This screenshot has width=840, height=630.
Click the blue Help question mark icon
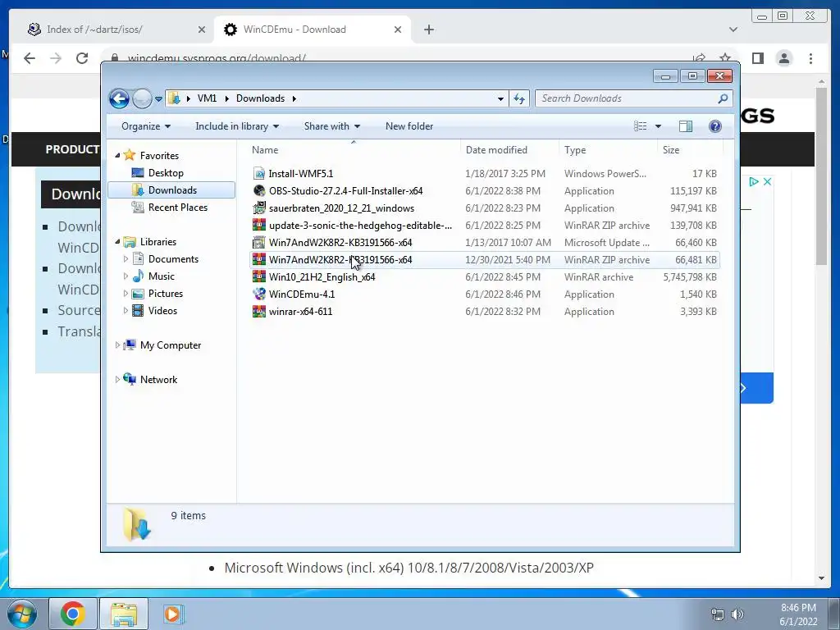coord(715,126)
